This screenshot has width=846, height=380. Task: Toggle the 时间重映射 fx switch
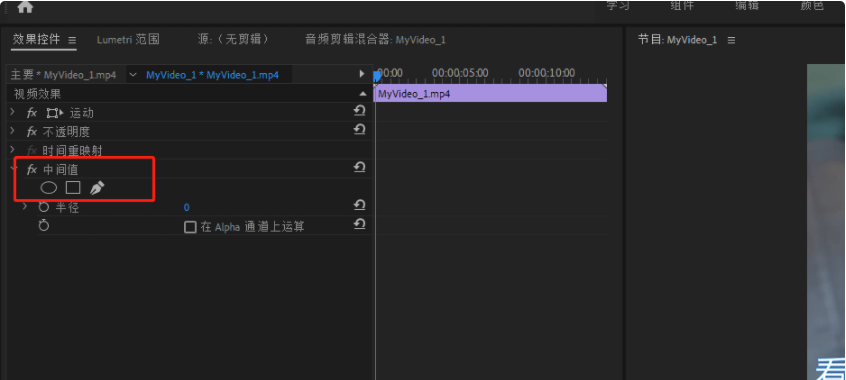32,150
